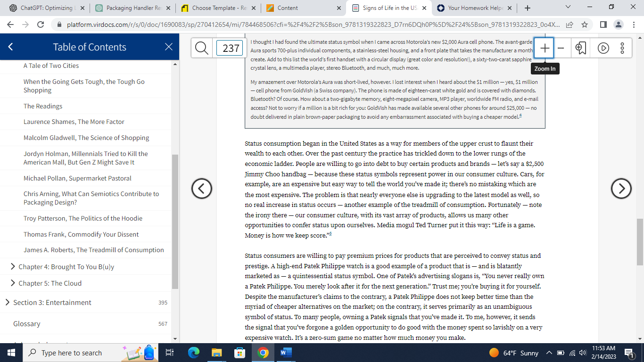
Task: Expand Section 3: Entertainment
Action: tap(8, 303)
